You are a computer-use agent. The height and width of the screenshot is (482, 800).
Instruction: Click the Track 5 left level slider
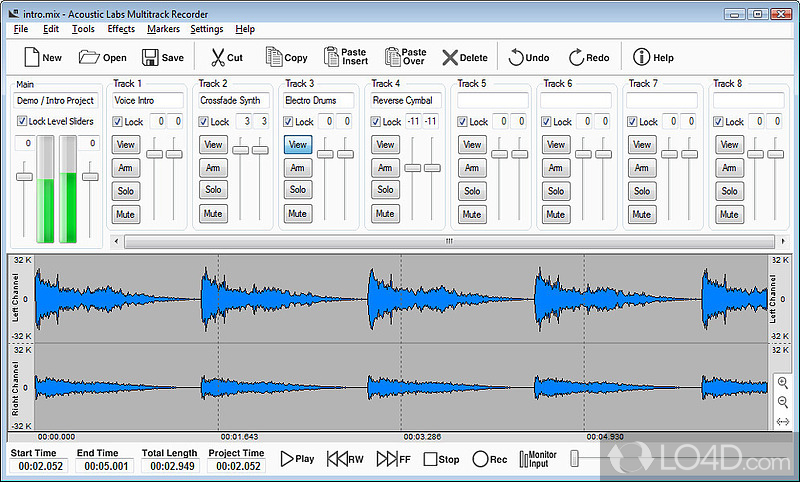[498, 154]
